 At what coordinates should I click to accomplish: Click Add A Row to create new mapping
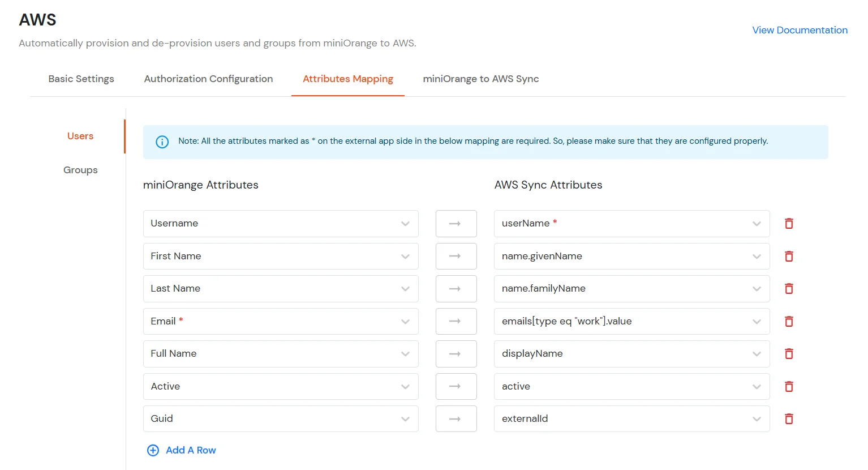point(191,450)
